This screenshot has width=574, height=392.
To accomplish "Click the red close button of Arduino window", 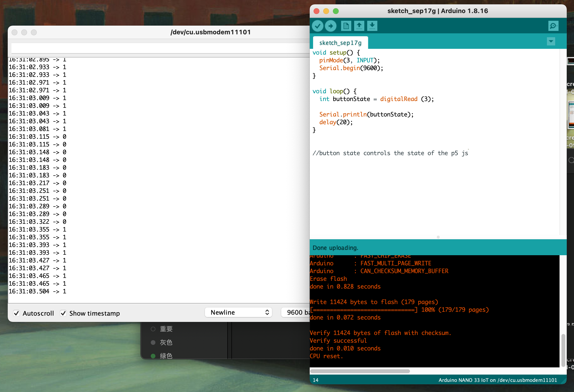I will (316, 11).
